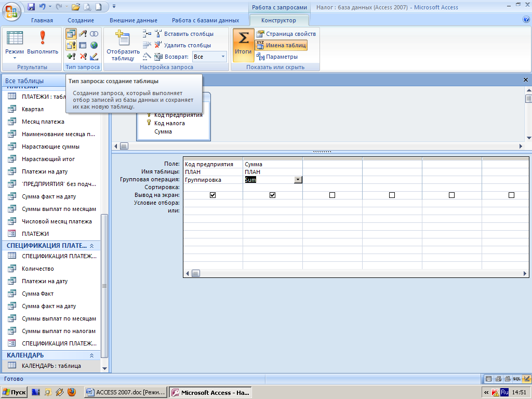Switch to PivotTable view in status bar
The height and width of the screenshot is (399, 532).
pyautogui.click(x=498, y=379)
